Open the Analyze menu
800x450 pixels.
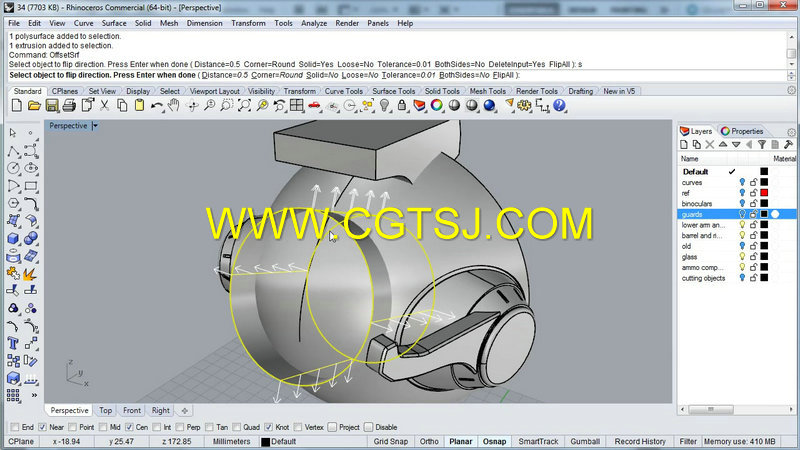click(x=314, y=23)
